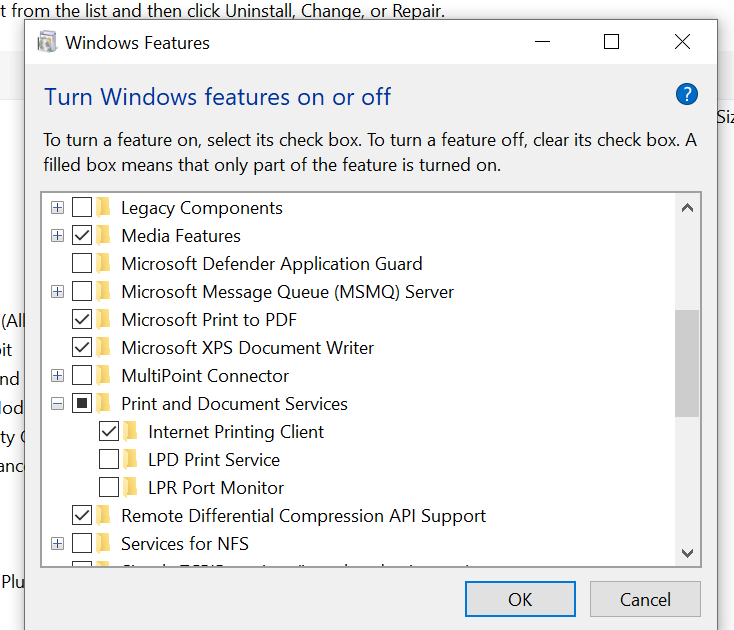This screenshot has height=630, width=734.
Task: Select the Internet Printing Client label
Action: 236,432
